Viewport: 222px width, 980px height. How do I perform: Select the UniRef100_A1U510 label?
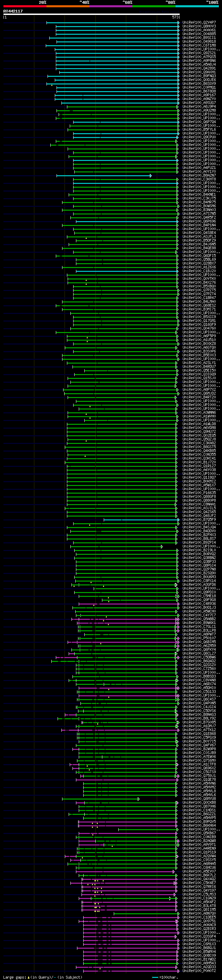199,340
